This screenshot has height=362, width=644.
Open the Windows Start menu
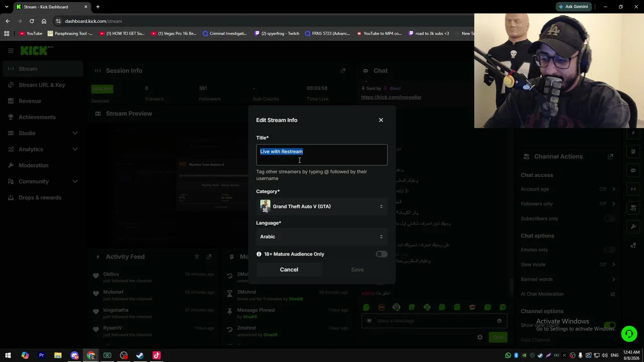point(8,355)
